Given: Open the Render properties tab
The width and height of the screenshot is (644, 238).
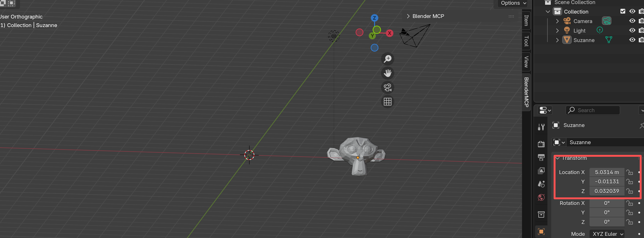Looking at the screenshot, I should point(541,144).
